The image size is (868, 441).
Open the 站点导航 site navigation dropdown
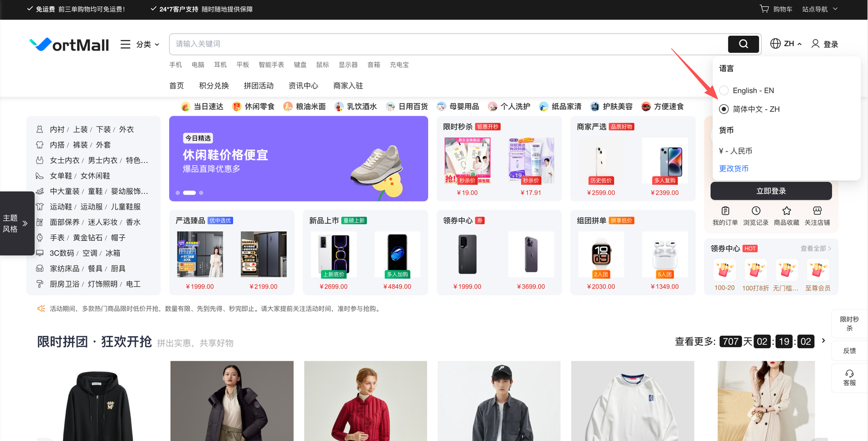pos(820,9)
